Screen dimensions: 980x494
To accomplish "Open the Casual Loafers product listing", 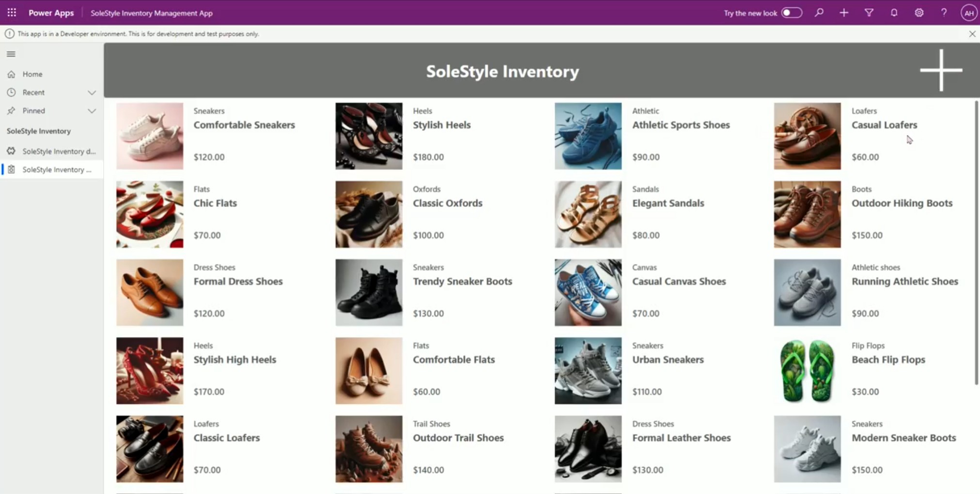I will click(x=884, y=125).
